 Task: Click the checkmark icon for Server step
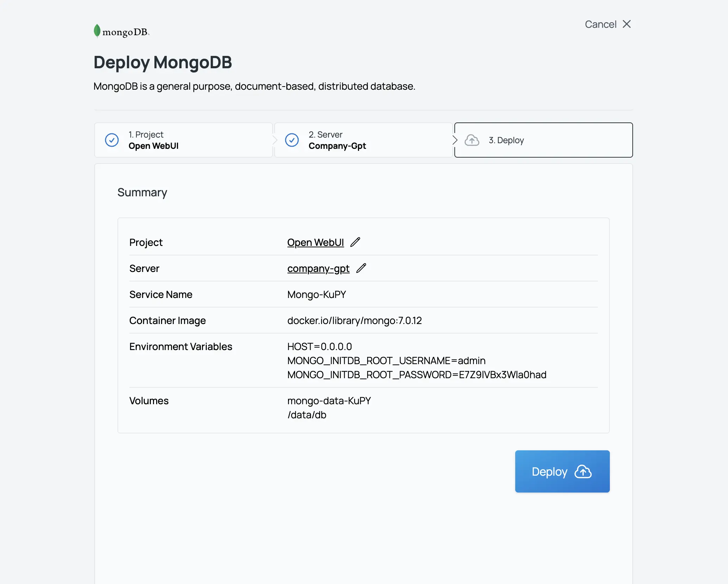[x=292, y=140]
